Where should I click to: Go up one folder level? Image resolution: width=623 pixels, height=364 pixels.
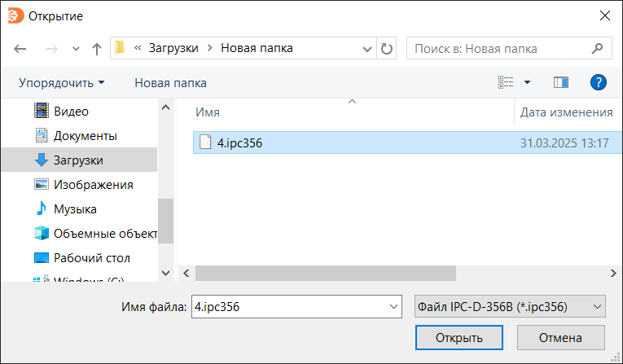pos(97,49)
